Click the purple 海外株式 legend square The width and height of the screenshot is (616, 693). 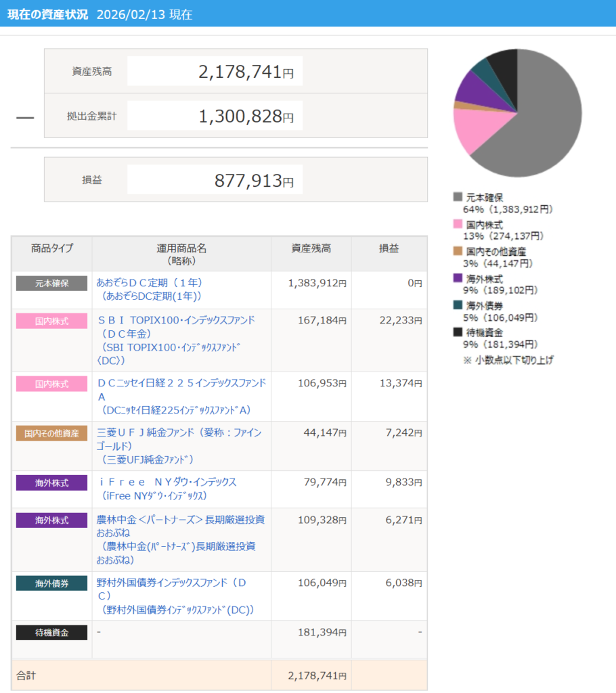pos(458,278)
